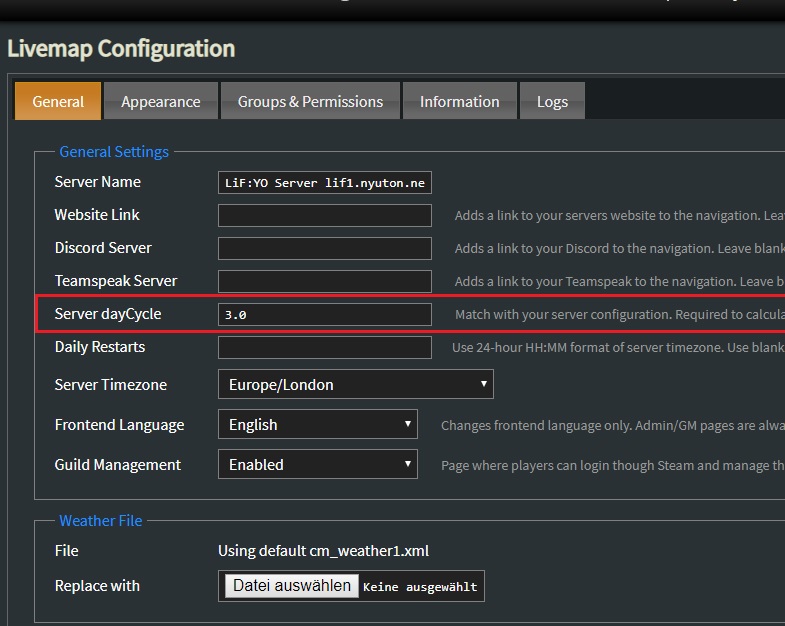The height and width of the screenshot is (626, 785).
Task: Focus the Website Link text box
Action: click(x=325, y=215)
